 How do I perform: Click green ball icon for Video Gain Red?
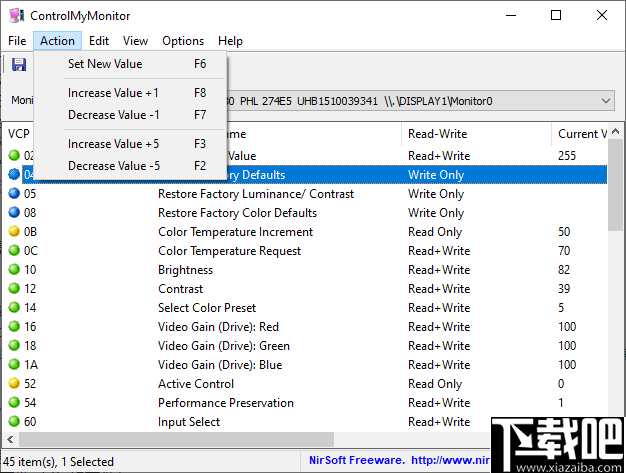click(14, 327)
